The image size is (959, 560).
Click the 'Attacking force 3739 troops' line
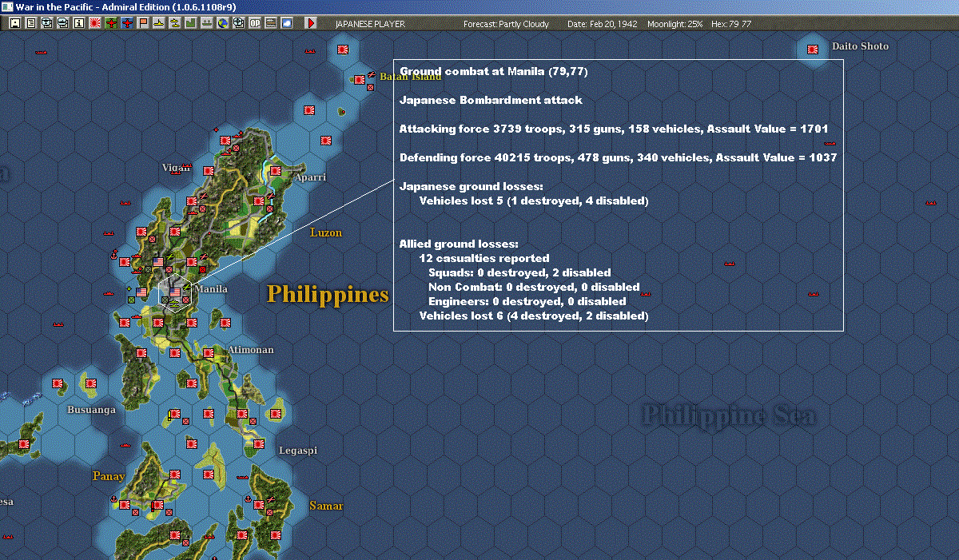[x=613, y=128]
